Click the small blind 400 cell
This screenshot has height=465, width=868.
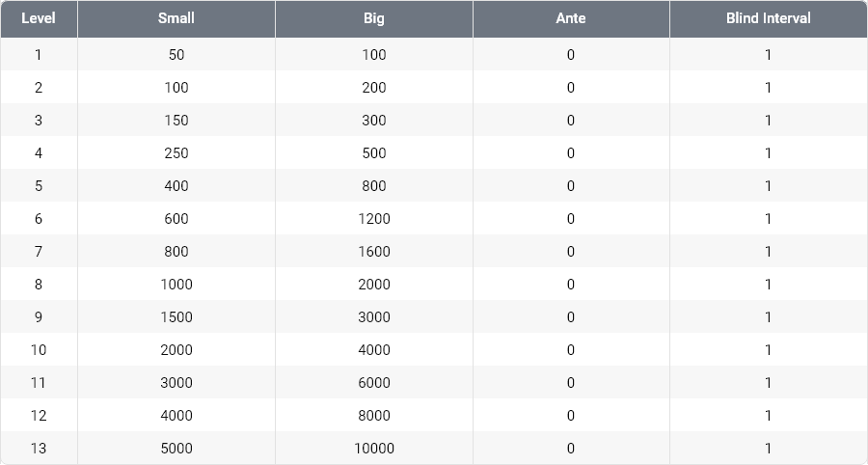pos(176,186)
